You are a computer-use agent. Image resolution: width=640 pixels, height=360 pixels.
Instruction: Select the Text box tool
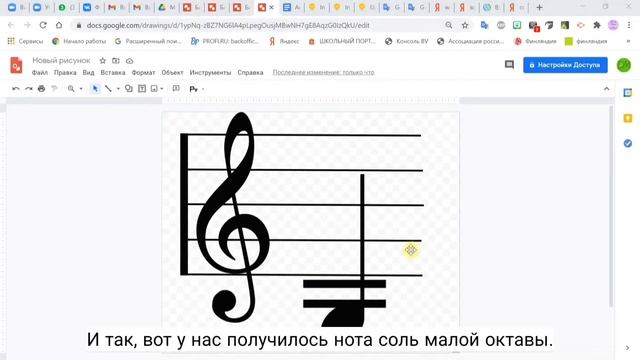click(142, 89)
